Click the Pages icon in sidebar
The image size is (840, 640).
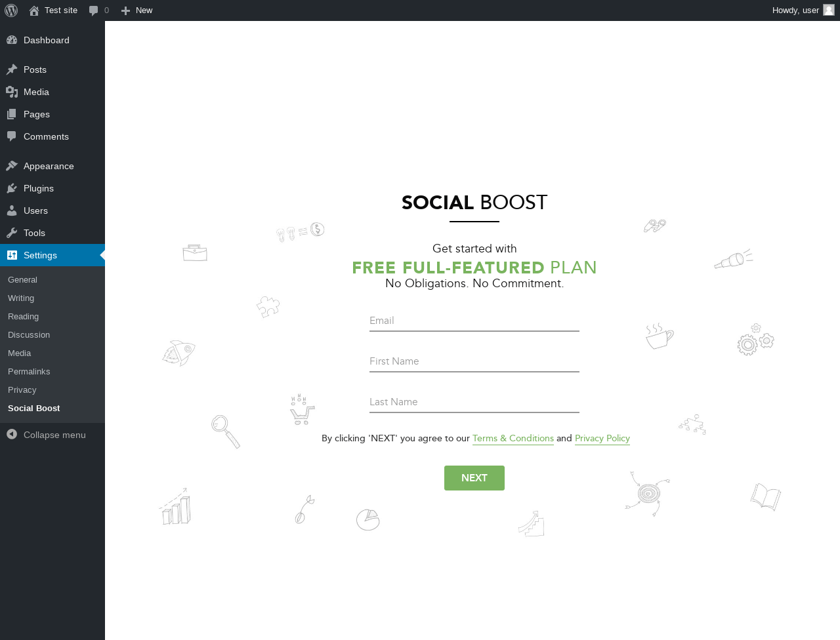[12, 114]
